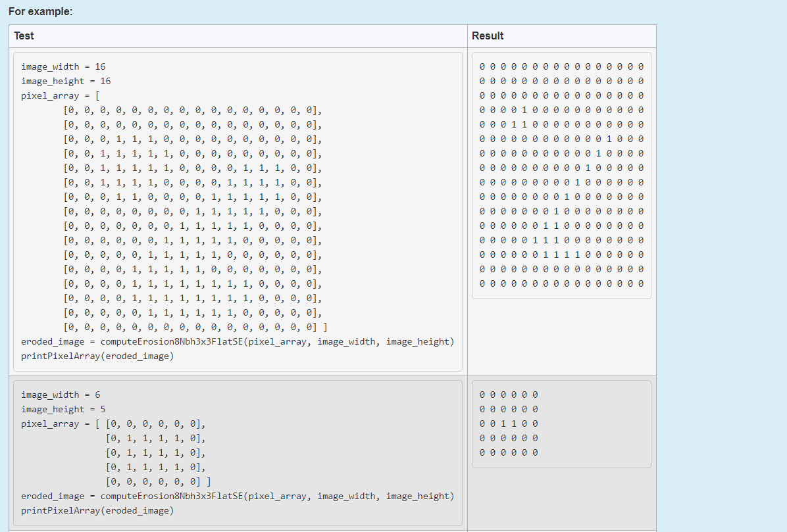Select the pixel_array variable in the first test

[49, 95]
